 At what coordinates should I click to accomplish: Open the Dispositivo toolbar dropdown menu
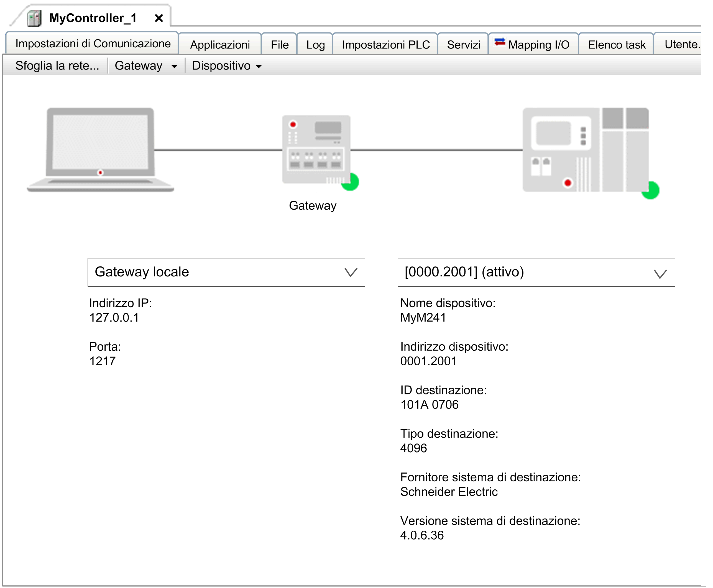226,66
